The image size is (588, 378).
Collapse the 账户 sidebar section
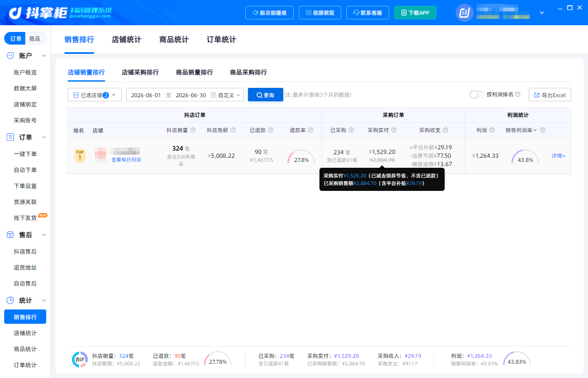[x=44, y=56]
